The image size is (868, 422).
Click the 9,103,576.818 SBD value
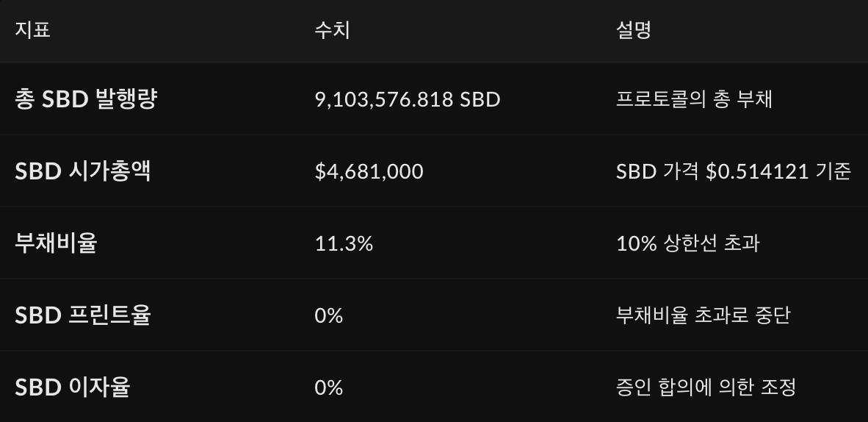tap(408, 99)
